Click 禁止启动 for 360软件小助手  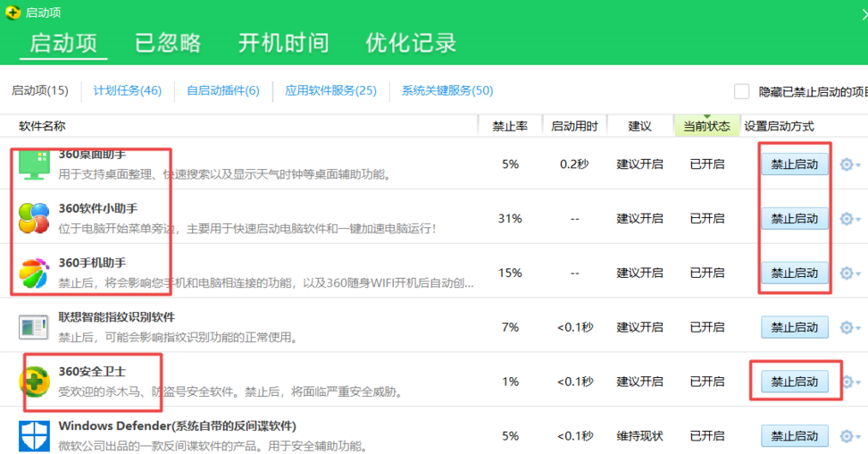click(x=795, y=219)
